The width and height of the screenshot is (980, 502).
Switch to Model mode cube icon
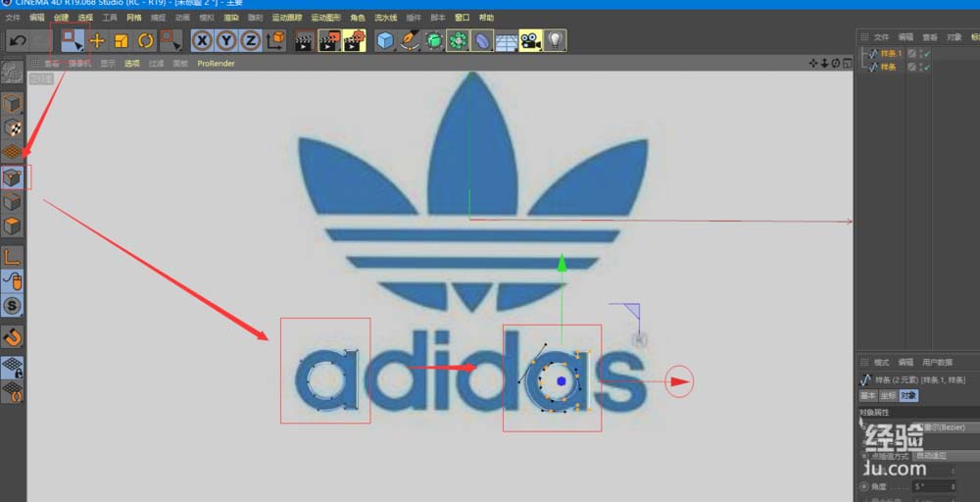pos(13,104)
